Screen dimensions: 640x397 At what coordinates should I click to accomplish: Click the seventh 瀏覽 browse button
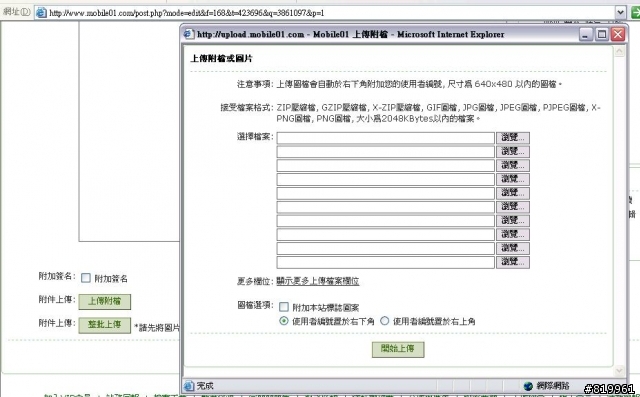513,221
